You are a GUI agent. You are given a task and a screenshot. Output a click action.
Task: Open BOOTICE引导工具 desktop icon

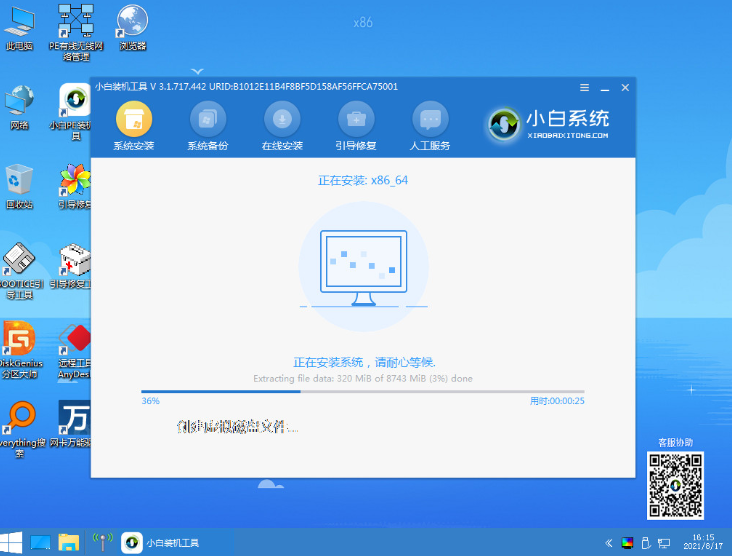click(19, 271)
